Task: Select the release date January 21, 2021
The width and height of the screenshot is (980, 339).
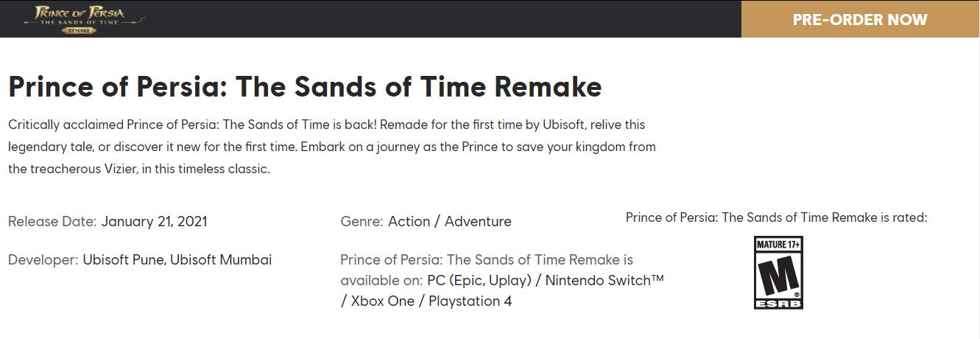Action: coord(154,221)
